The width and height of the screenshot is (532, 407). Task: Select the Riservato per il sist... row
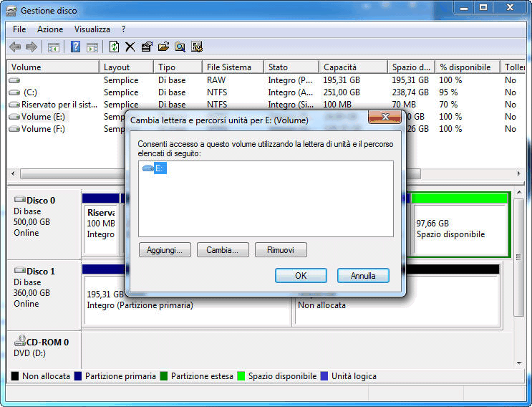click(59, 105)
